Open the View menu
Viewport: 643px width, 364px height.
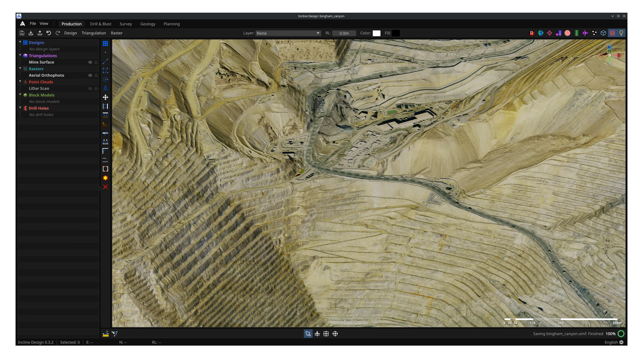click(44, 23)
